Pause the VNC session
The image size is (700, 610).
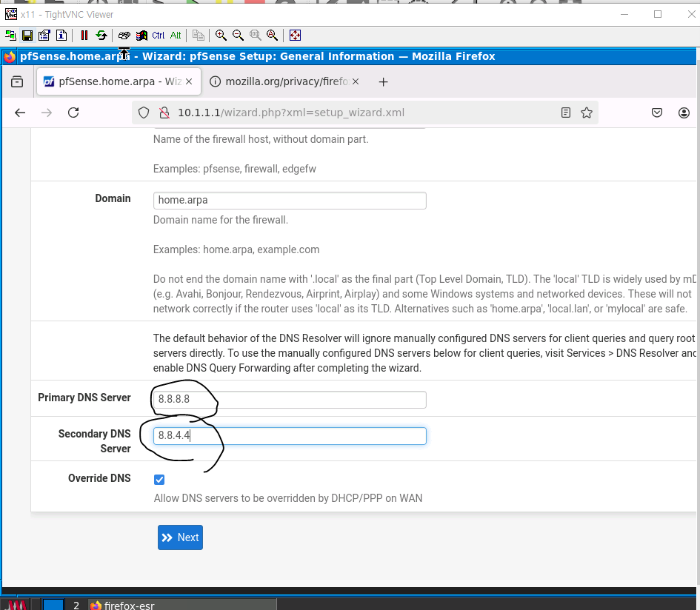pyautogui.click(x=84, y=36)
